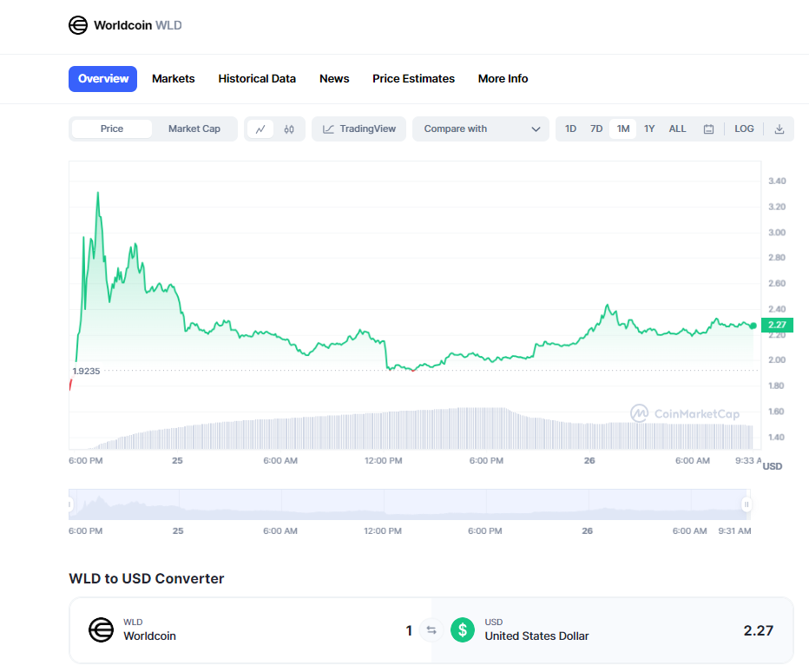Switch to line chart view icon
809x672 pixels.
click(x=260, y=129)
